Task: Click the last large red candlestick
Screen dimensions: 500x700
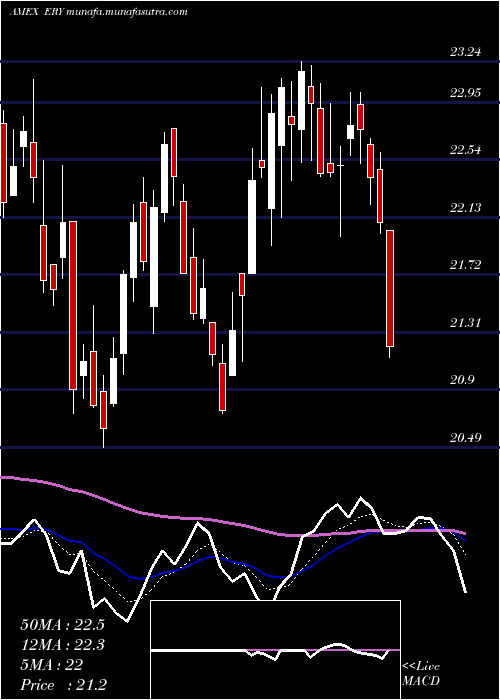Action: coord(390,288)
